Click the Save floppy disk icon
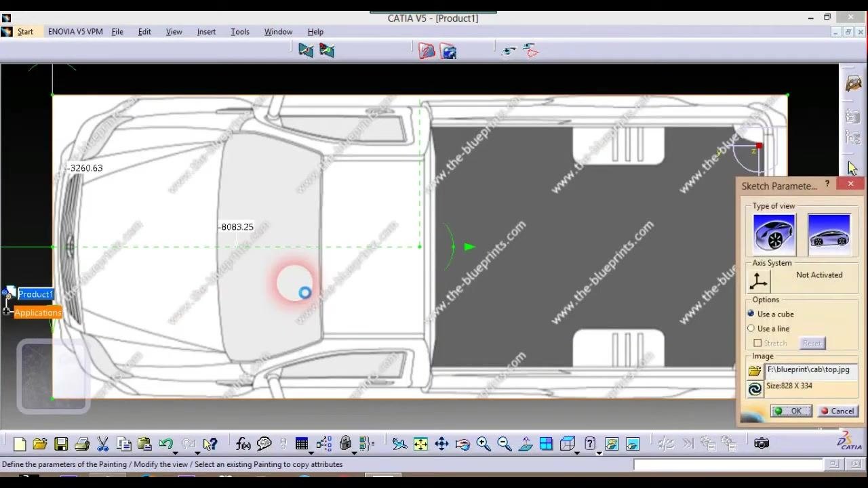868x488 pixels. [x=61, y=444]
